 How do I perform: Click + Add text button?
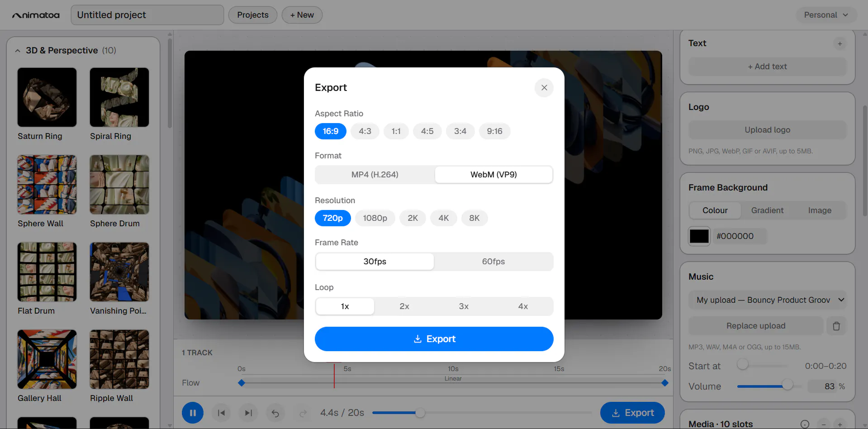[768, 67]
